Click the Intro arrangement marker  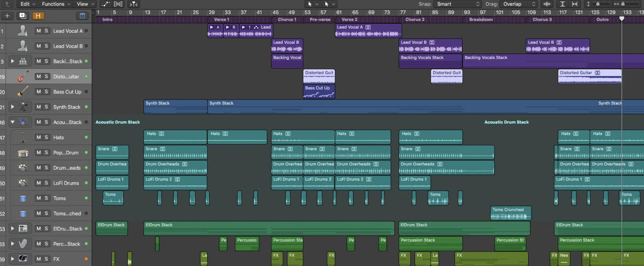click(107, 19)
